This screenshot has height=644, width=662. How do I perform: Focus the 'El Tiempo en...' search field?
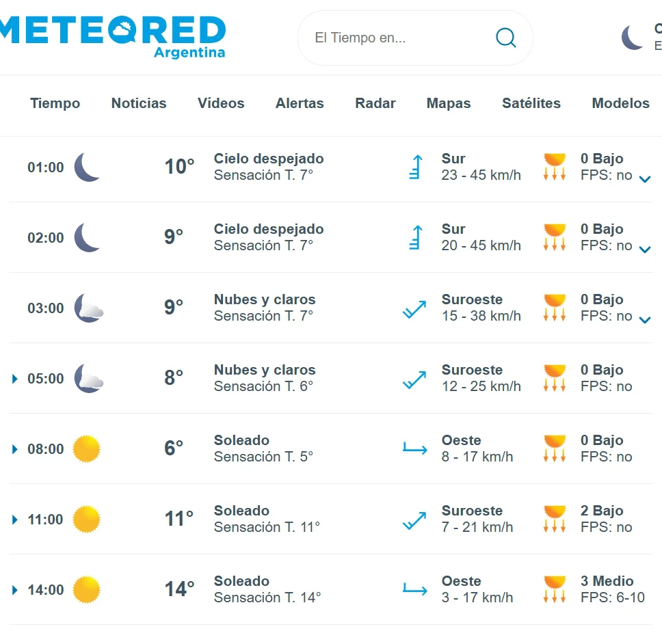(415, 38)
